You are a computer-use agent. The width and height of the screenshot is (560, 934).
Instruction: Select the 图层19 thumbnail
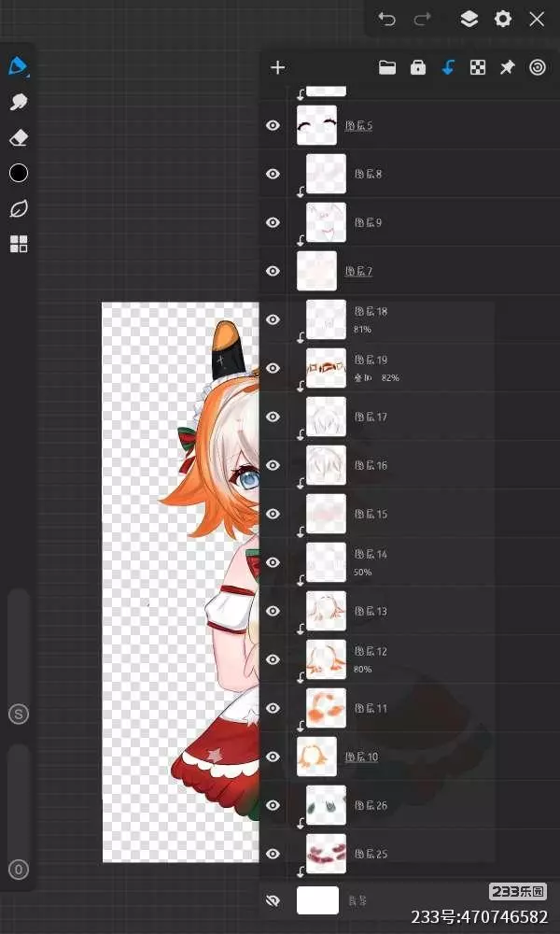click(326, 368)
